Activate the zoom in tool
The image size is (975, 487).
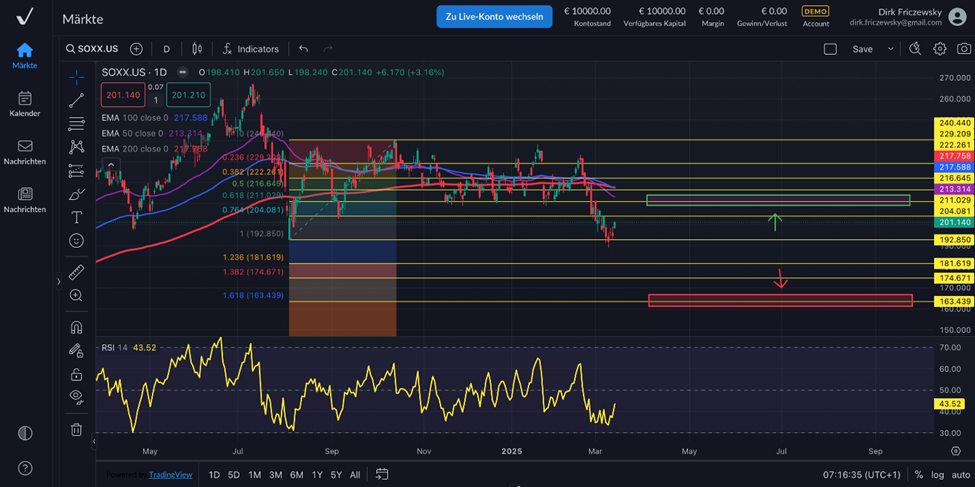pyautogui.click(x=76, y=296)
